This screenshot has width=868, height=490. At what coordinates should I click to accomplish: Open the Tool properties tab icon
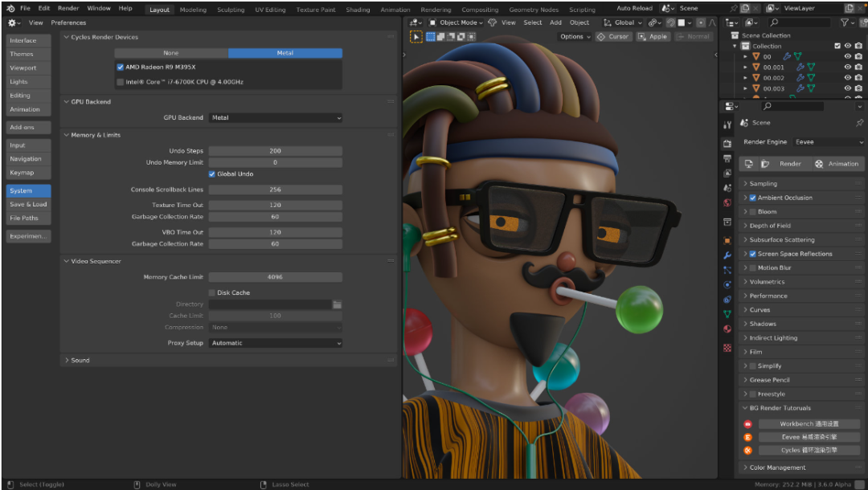point(727,125)
